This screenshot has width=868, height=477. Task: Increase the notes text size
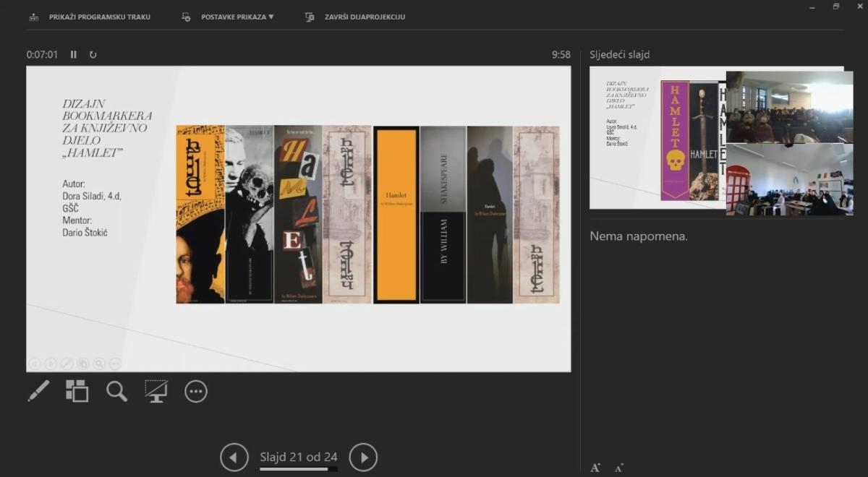click(x=595, y=468)
